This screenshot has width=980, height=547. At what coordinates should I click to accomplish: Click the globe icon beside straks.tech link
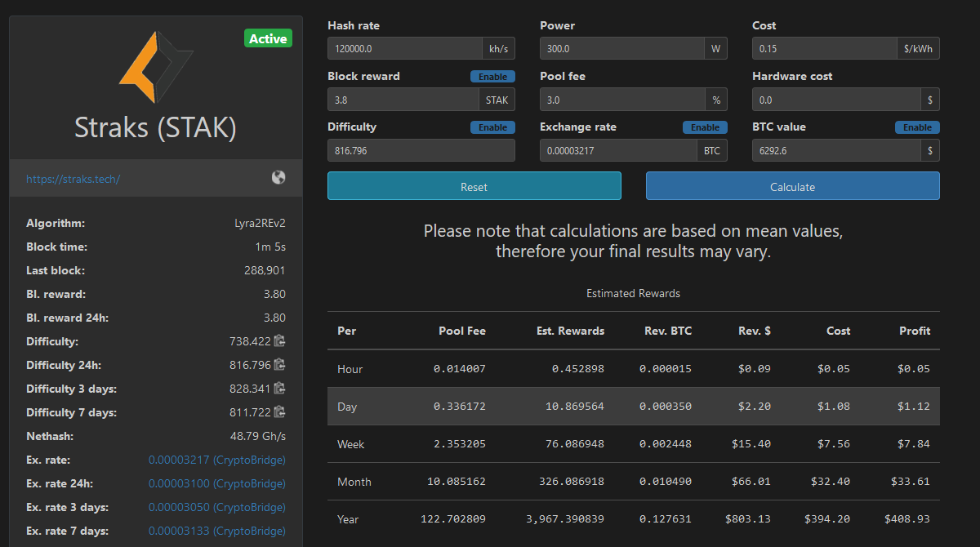point(278,177)
